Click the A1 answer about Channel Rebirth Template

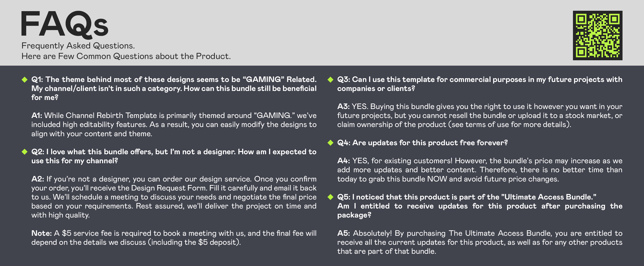click(x=174, y=125)
